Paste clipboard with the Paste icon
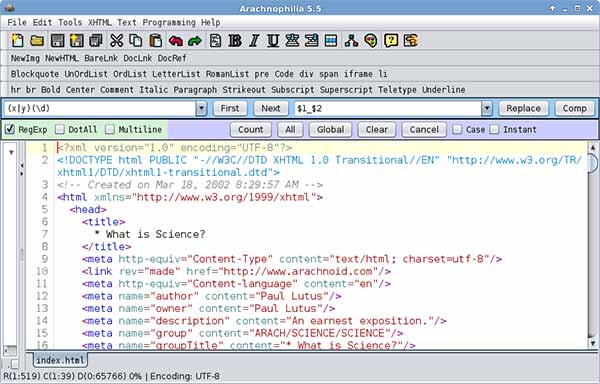Screen dimensions: 600x384 pyautogui.click(x=155, y=41)
